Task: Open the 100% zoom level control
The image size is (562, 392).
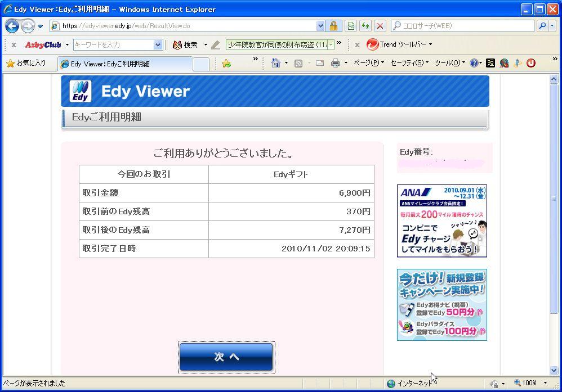Action: click(x=531, y=383)
